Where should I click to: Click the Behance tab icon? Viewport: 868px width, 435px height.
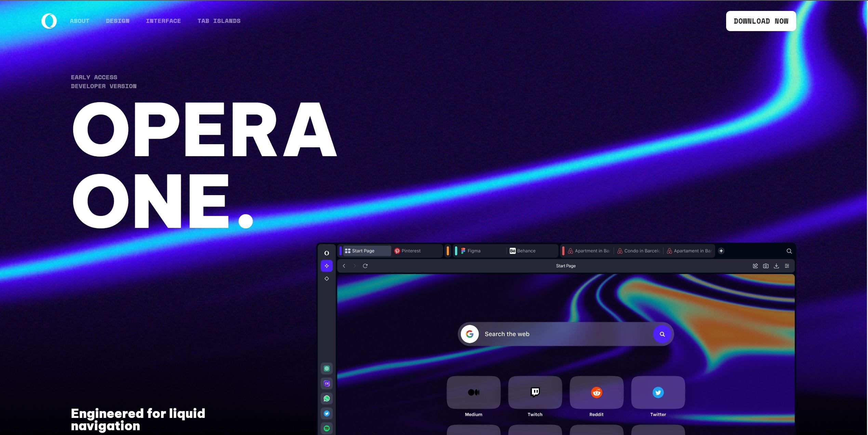[512, 250]
